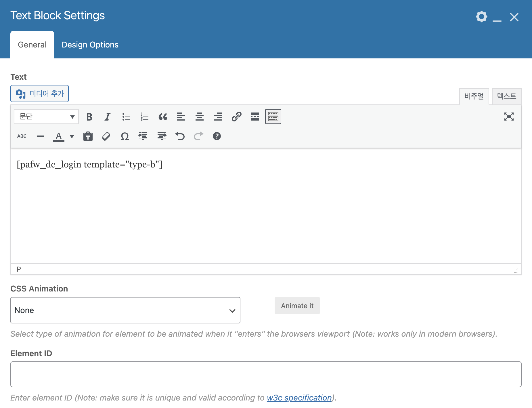This screenshot has width=532, height=408.
Task: Switch to the Design Options tab
Action: click(x=90, y=45)
